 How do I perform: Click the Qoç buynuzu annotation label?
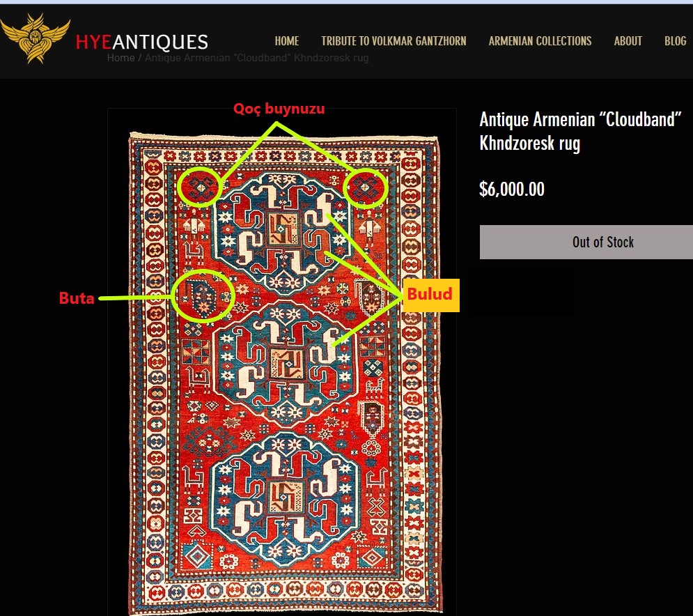[279, 108]
